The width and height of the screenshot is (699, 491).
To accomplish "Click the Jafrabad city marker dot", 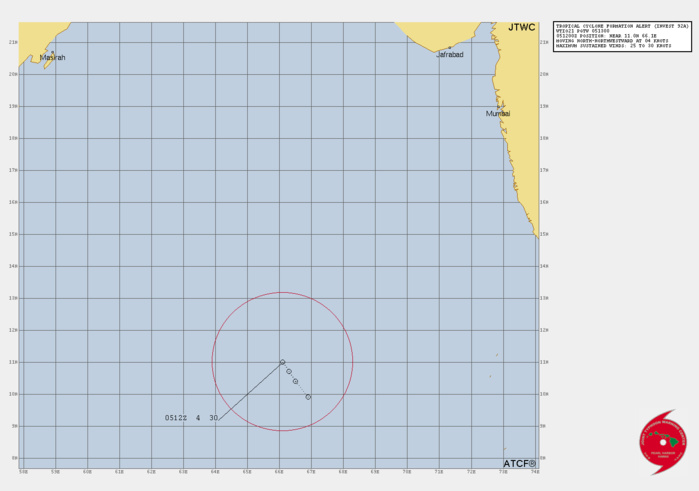I will coord(449,47).
